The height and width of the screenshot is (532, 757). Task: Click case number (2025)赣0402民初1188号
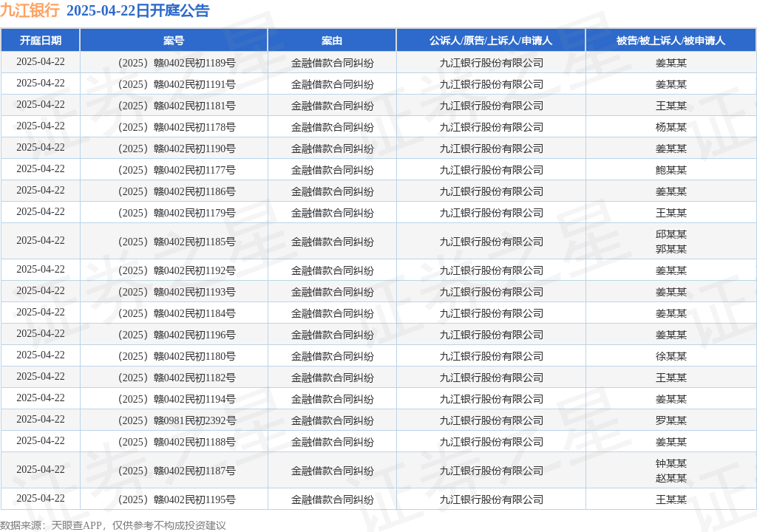pos(177,442)
